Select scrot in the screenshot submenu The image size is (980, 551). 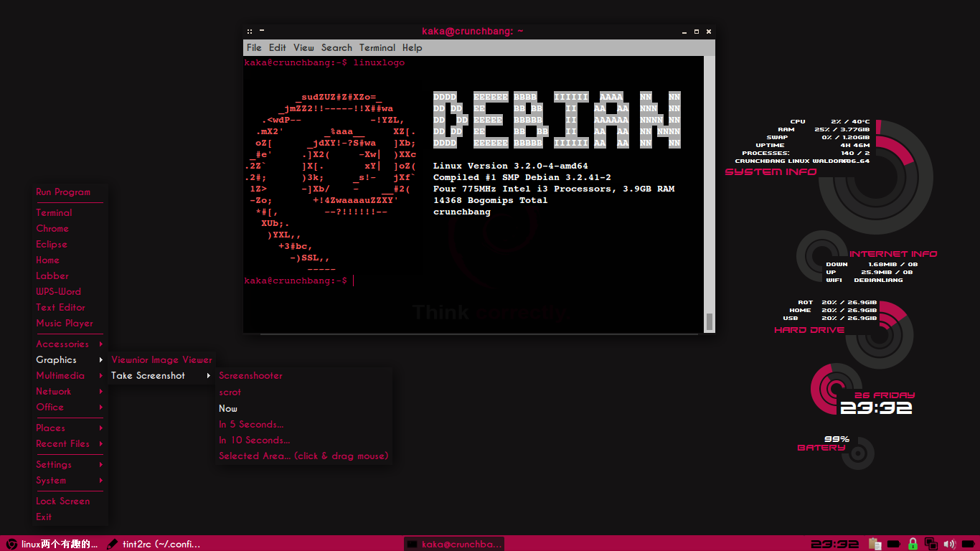[x=303, y=392]
